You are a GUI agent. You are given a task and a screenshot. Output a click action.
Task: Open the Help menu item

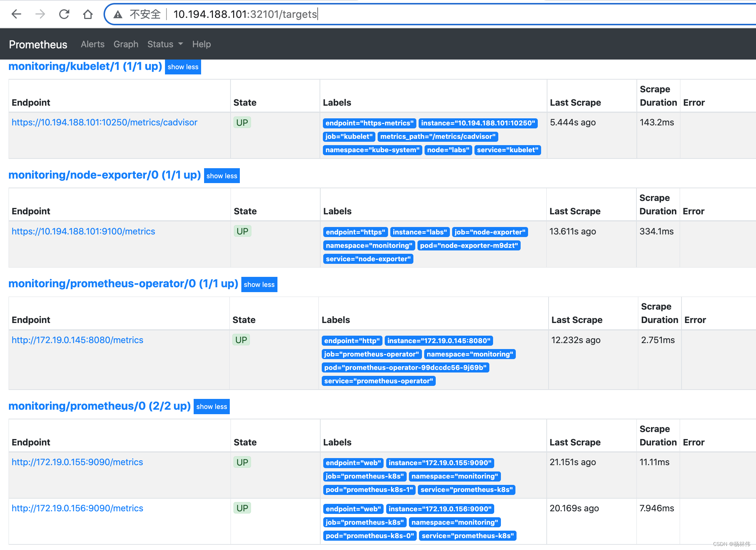pyautogui.click(x=201, y=44)
